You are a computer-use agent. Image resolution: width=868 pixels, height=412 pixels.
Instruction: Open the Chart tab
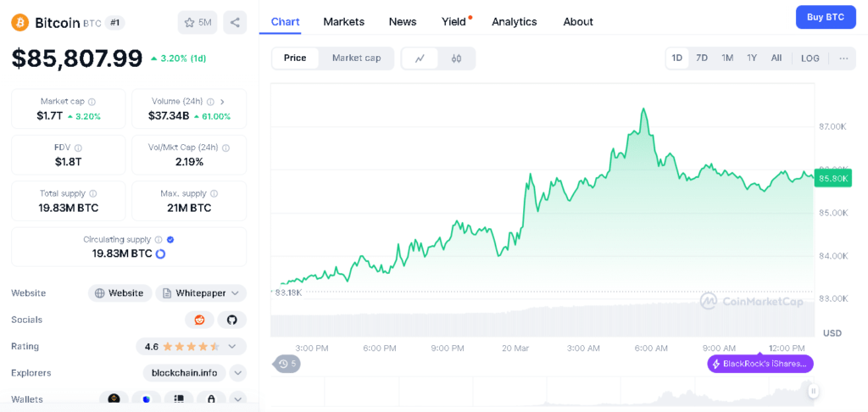point(285,21)
